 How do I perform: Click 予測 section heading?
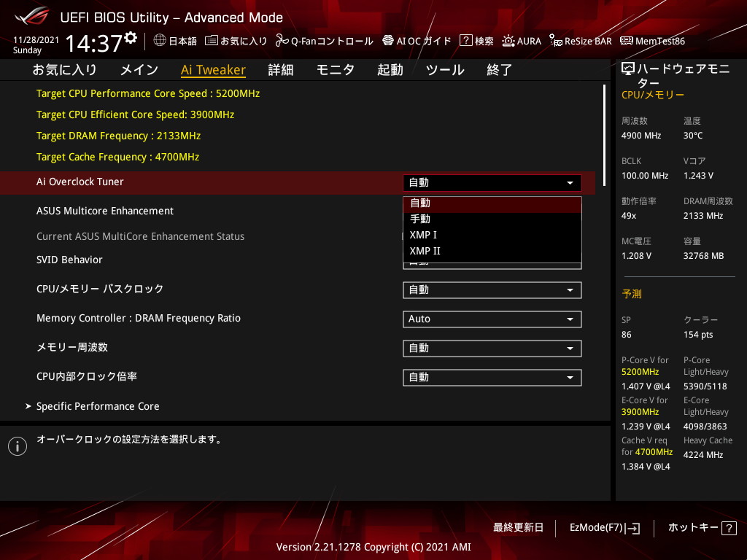point(632,295)
